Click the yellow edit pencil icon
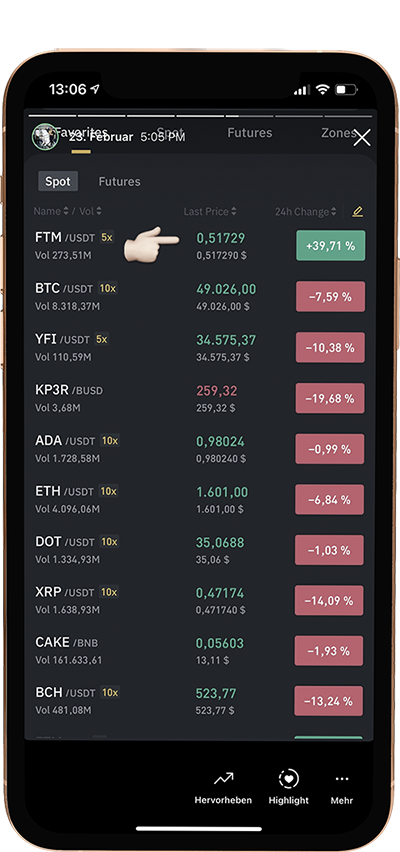Screen dimensions: 400x852 [357, 211]
